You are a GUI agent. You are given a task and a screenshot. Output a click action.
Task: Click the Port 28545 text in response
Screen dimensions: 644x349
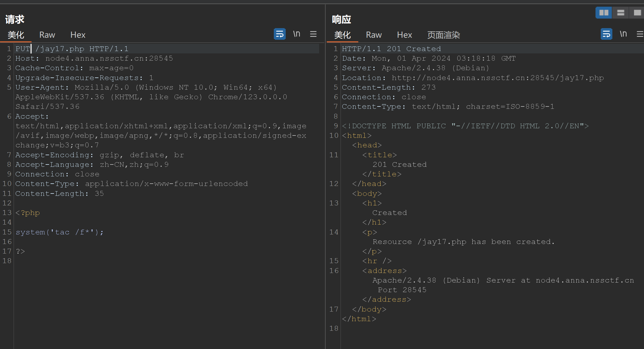402,290
